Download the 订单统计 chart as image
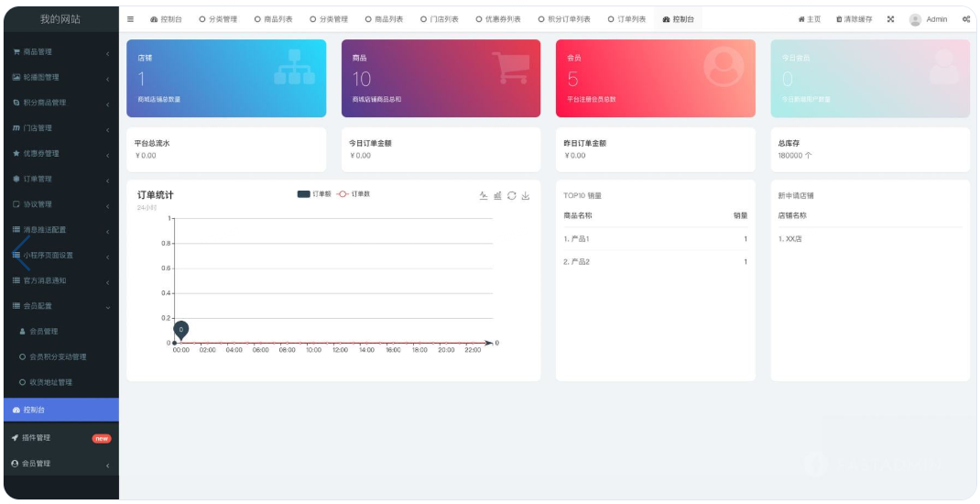The height and width of the screenshot is (504, 980). (526, 195)
